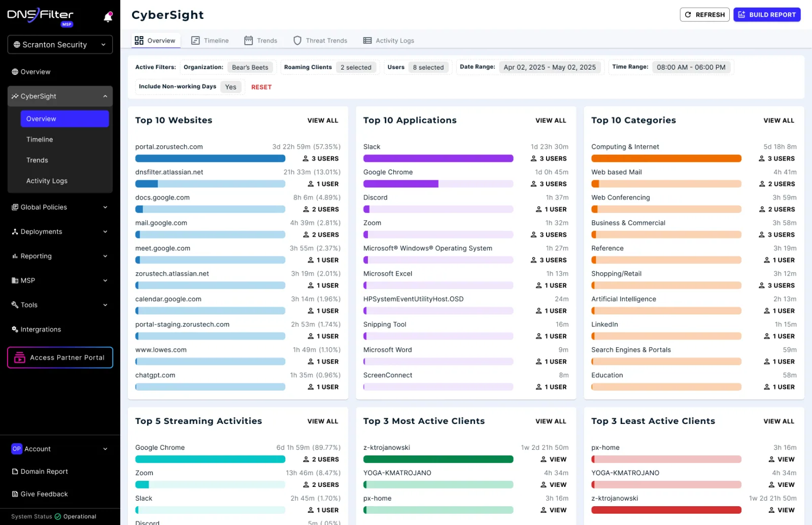This screenshot has width=812, height=525.
Task: View px-home under Least Active Clients
Action: tap(782, 460)
